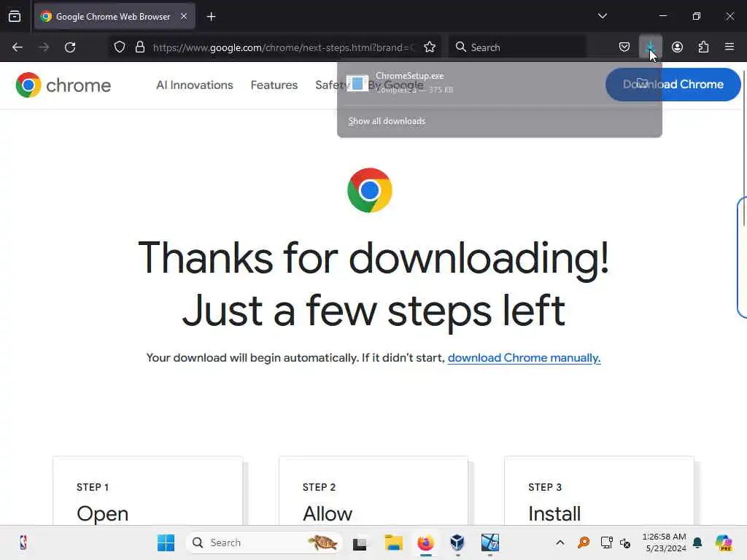This screenshot has width=747, height=560.
Task: Click download Chrome manually link
Action: point(524,358)
